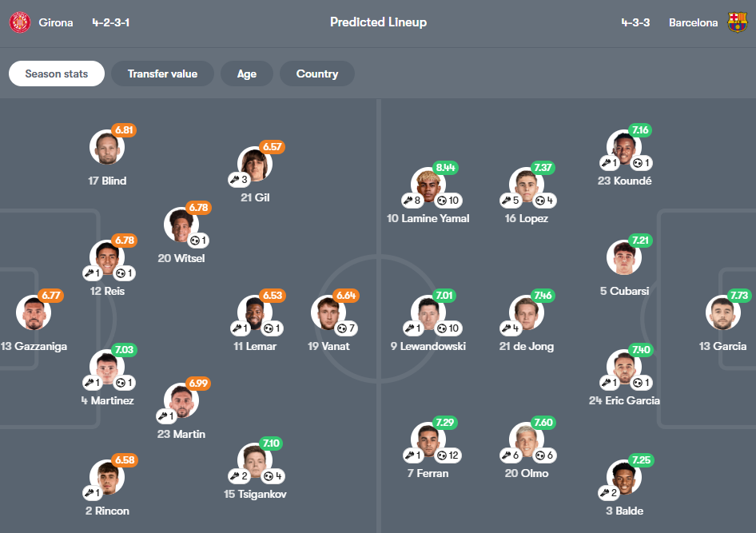The image size is (756, 533).
Task: Click the Barcelona club crest icon
Action: click(737, 22)
